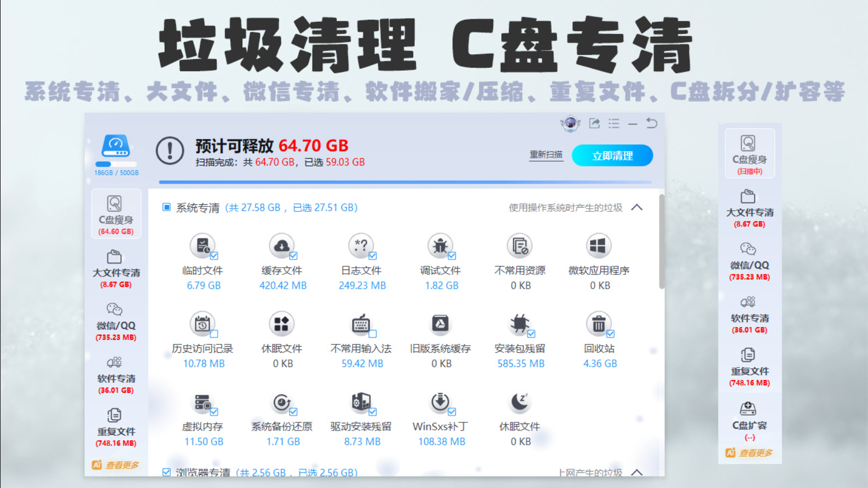
Task: Open the 历史访问记录 calendar icon
Action: tap(202, 324)
